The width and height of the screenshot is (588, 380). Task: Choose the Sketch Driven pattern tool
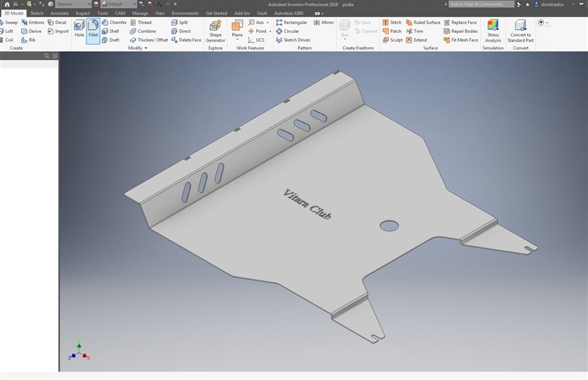coord(293,40)
